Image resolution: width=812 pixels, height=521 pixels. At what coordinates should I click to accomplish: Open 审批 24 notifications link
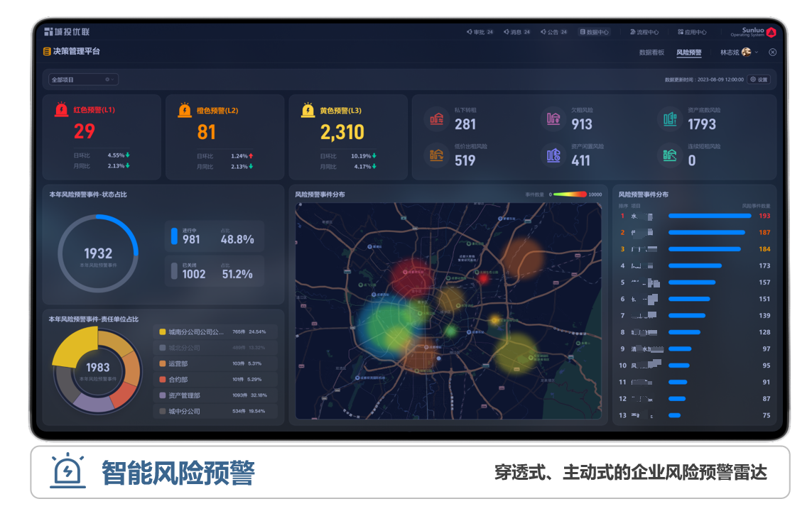click(x=480, y=32)
